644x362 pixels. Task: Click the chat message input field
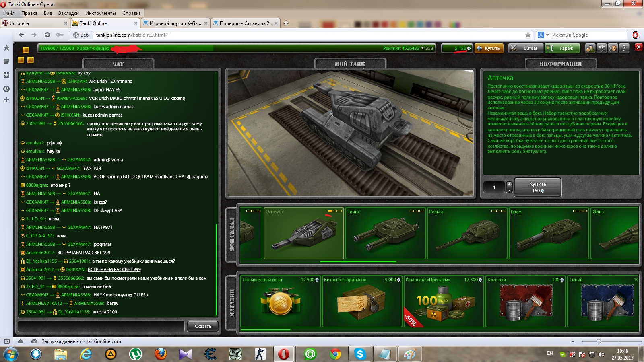tap(101, 326)
